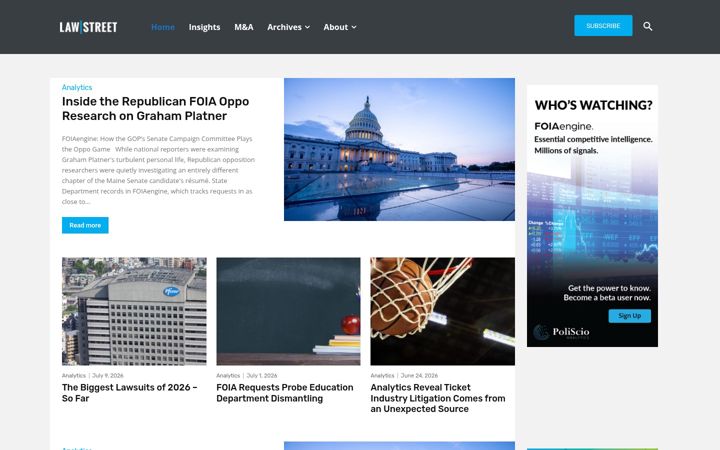The image size is (720, 450).
Task: Open headline Inside the Republican FOIA Oppo Research
Action: 156,109
